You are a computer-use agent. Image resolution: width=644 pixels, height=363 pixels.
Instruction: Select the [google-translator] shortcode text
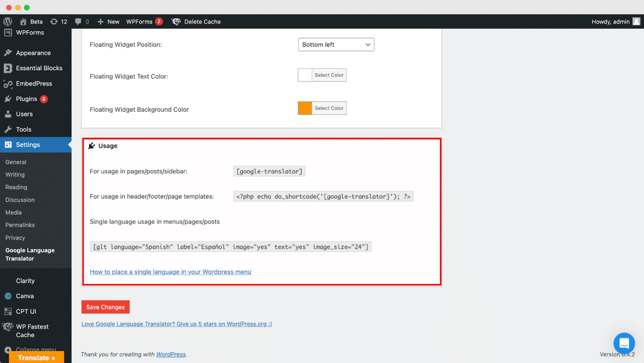point(269,171)
